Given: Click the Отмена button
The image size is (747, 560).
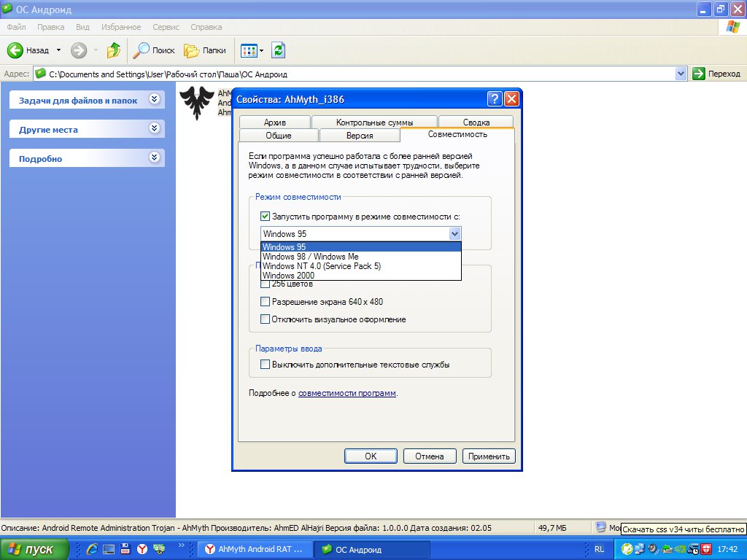Looking at the screenshot, I should click(x=430, y=456).
